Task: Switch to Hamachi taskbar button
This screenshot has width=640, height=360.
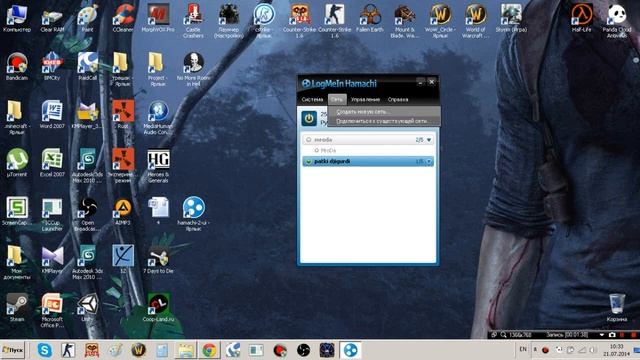Action: click(x=351, y=350)
